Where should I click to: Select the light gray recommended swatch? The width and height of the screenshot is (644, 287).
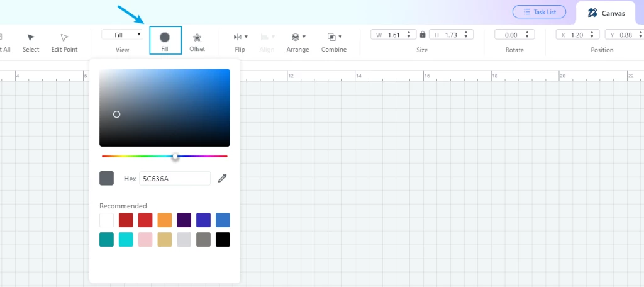click(x=184, y=239)
